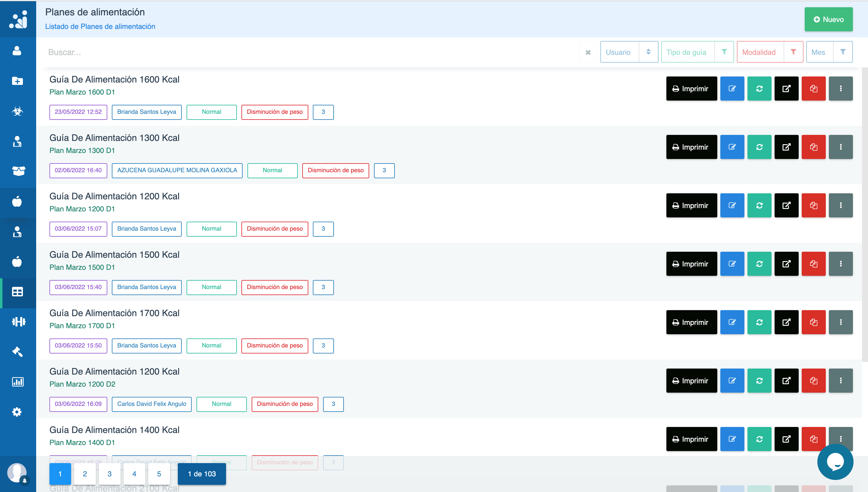Open the bar chart reports sidebar icon
The height and width of the screenshot is (492, 868).
click(17, 382)
